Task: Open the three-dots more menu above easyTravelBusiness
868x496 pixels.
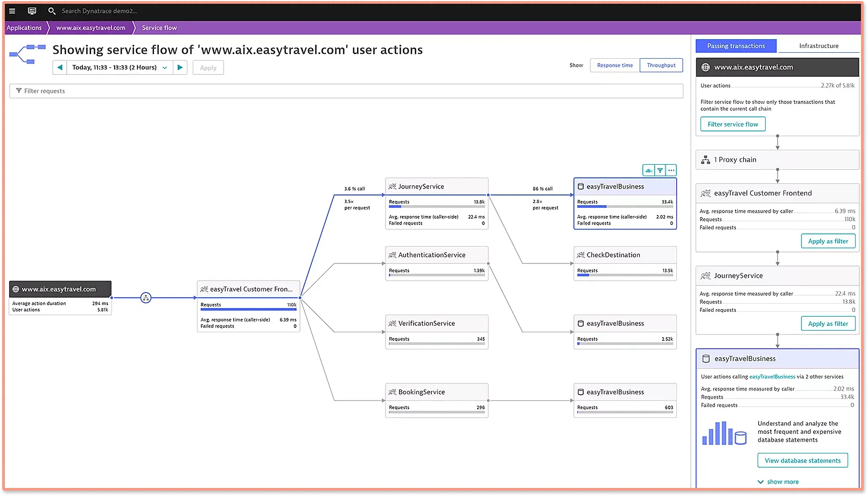Action: (671, 170)
